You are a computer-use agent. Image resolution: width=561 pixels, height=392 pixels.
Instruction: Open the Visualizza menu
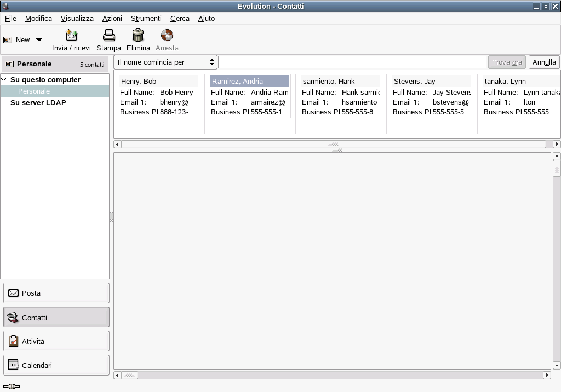[x=77, y=18]
